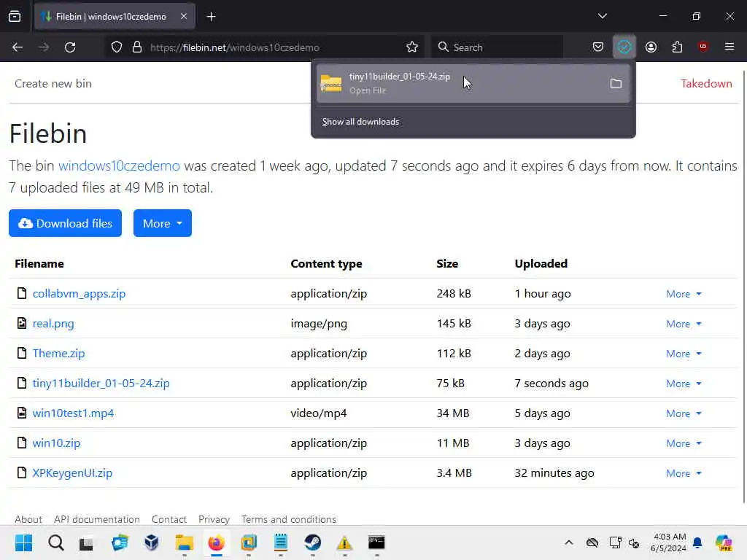Expand More menu for win10test1.mp4 row
Image resolution: width=747 pixels, height=560 pixels.
[x=684, y=414]
